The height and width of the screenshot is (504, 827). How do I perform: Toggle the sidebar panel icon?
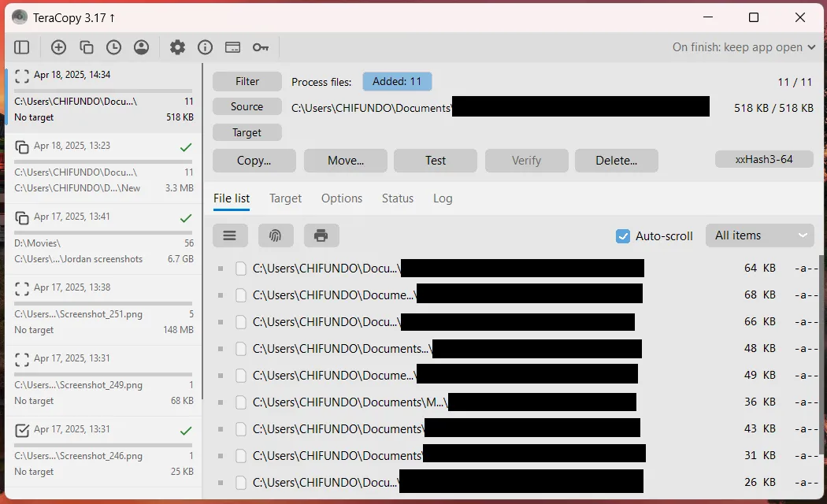(21, 47)
